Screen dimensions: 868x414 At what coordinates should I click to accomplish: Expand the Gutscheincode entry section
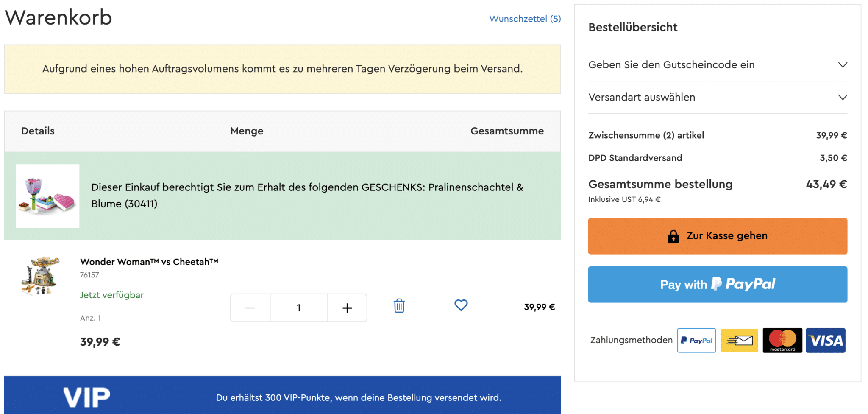(x=718, y=65)
